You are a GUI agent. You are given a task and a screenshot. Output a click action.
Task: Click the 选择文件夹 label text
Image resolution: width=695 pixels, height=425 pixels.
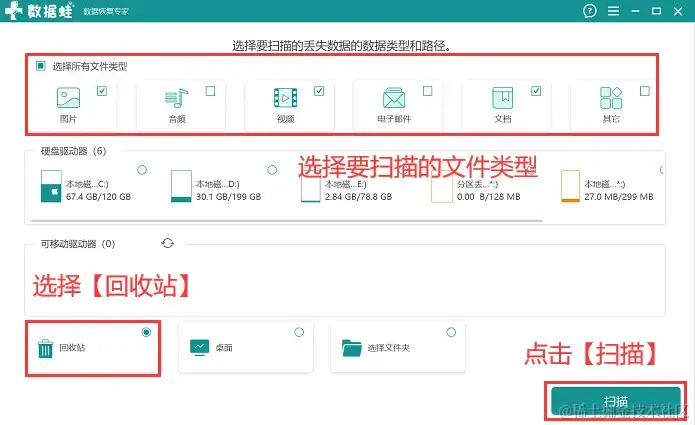coord(389,348)
